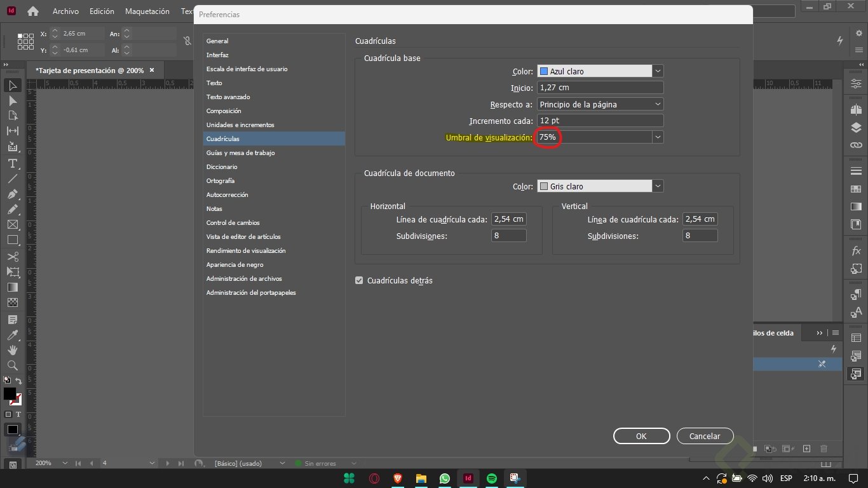868x488 pixels.
Task: Open the Character Styles panel icon
Action: 856,312
